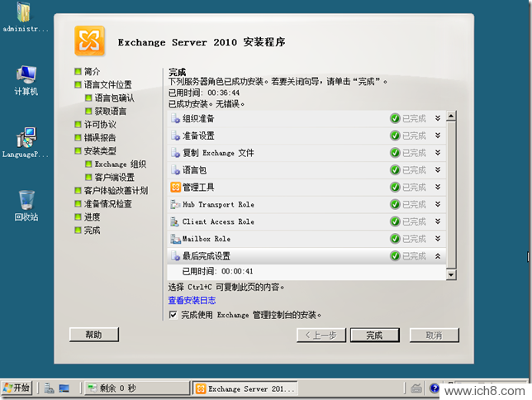Switch to 剩余 0 秒 taskbar window
Viewport: 532px width, 400px height.
point(137,388)
